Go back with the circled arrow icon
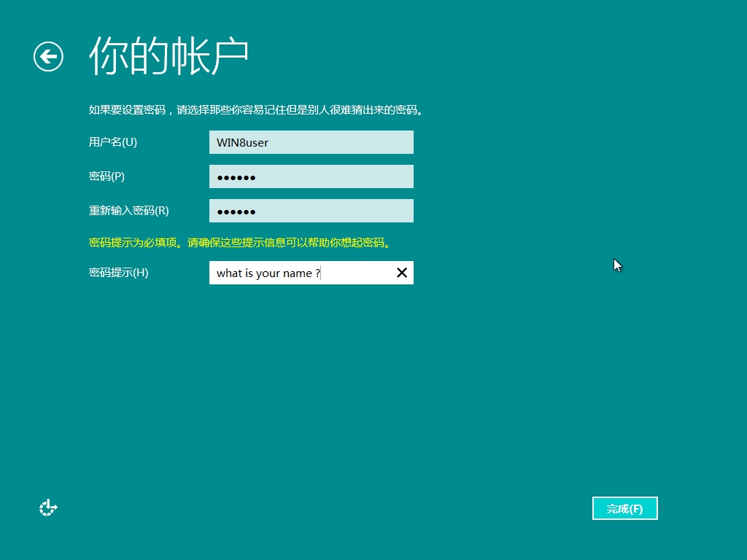Image resolution: width=747 pixels, height=560 pixels. tap(48, 57)
